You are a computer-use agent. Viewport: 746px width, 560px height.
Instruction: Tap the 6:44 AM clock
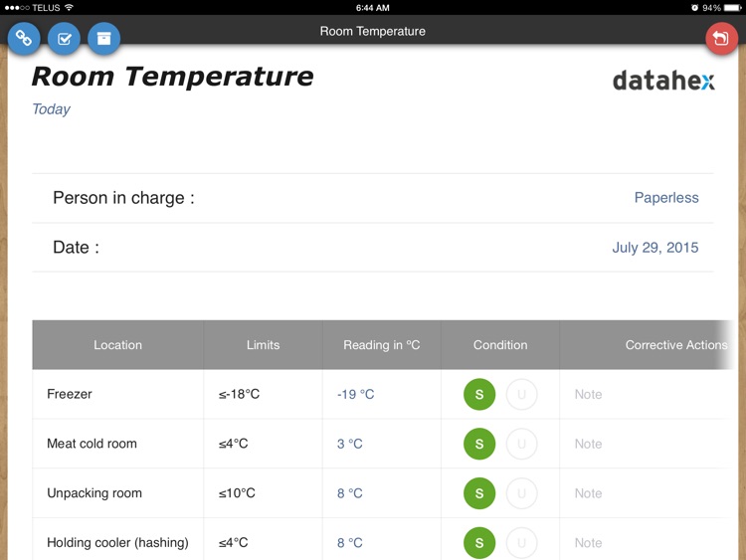point(373,8)
